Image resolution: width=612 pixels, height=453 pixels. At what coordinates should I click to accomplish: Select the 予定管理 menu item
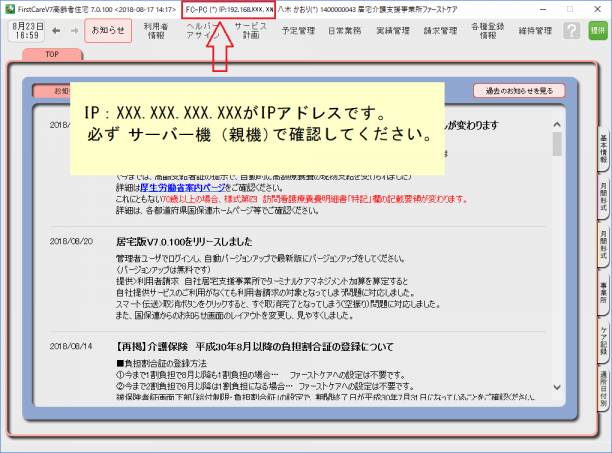tap(298, 31)
